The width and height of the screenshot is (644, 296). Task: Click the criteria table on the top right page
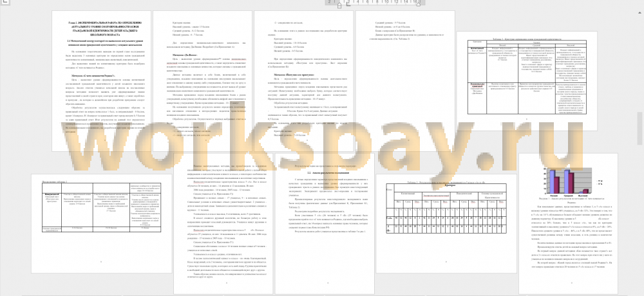tap(527, 77)
